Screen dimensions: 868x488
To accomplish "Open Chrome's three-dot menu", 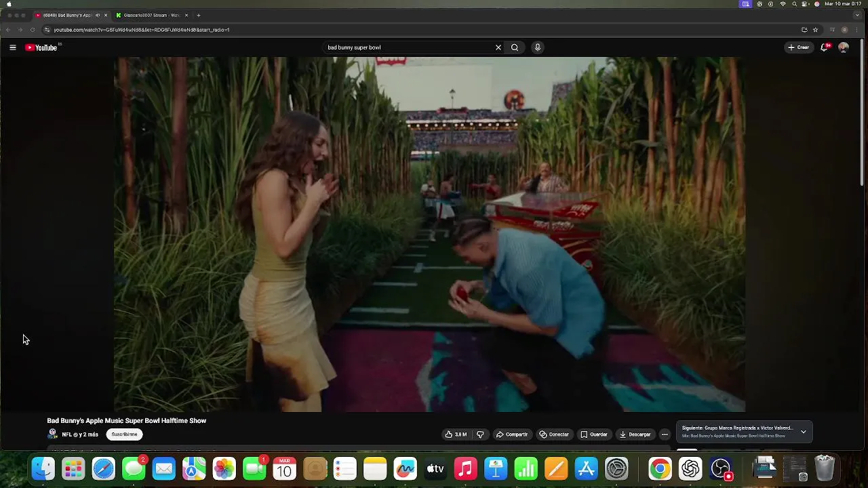I will click(857, 30).
